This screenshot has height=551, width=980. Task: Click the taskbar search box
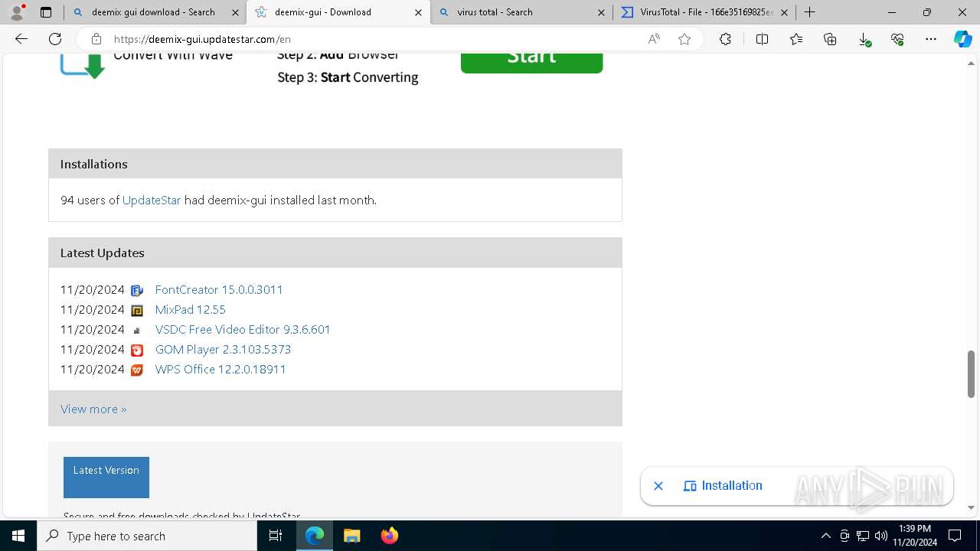(x=147, y=536)
